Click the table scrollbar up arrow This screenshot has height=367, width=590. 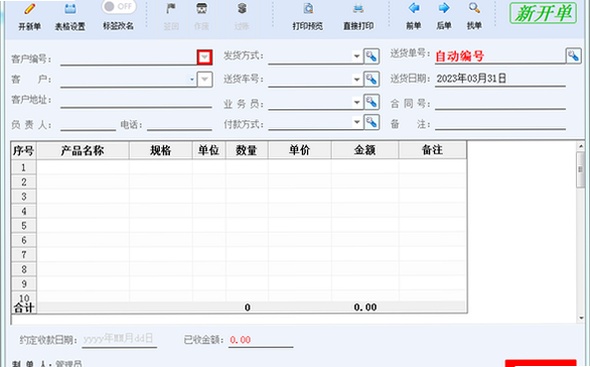581,146
